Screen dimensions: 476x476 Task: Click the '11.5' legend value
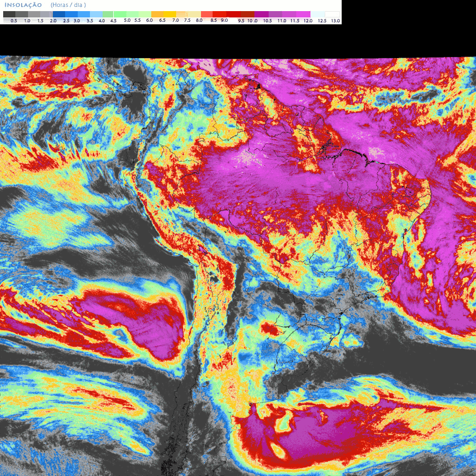pos(295,21)
